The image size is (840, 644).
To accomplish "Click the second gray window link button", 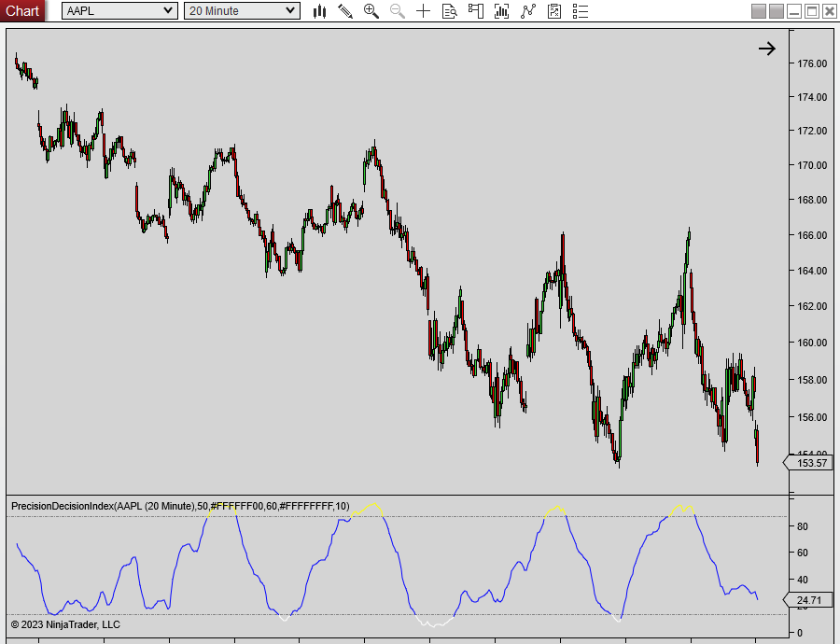I will (x=777, y=11).
